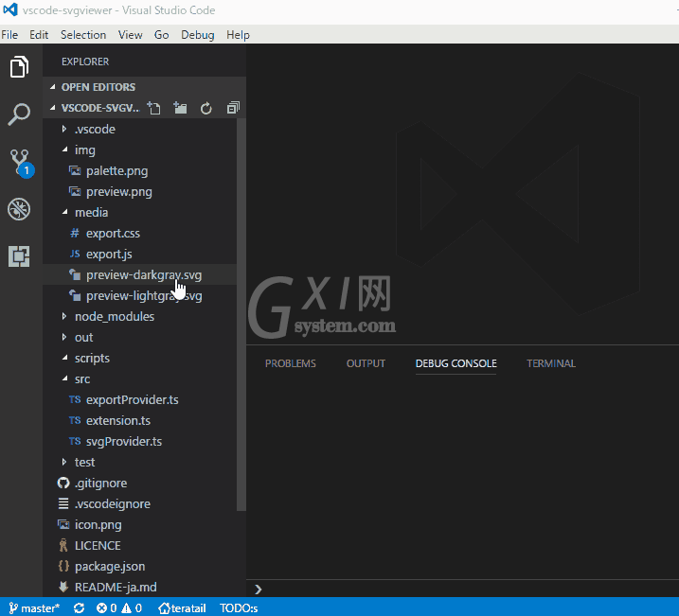Screen dimensions: 679x616
Task: Click the SVG file icon beside preview-darkgray.svg
Action: coord(75,274)
